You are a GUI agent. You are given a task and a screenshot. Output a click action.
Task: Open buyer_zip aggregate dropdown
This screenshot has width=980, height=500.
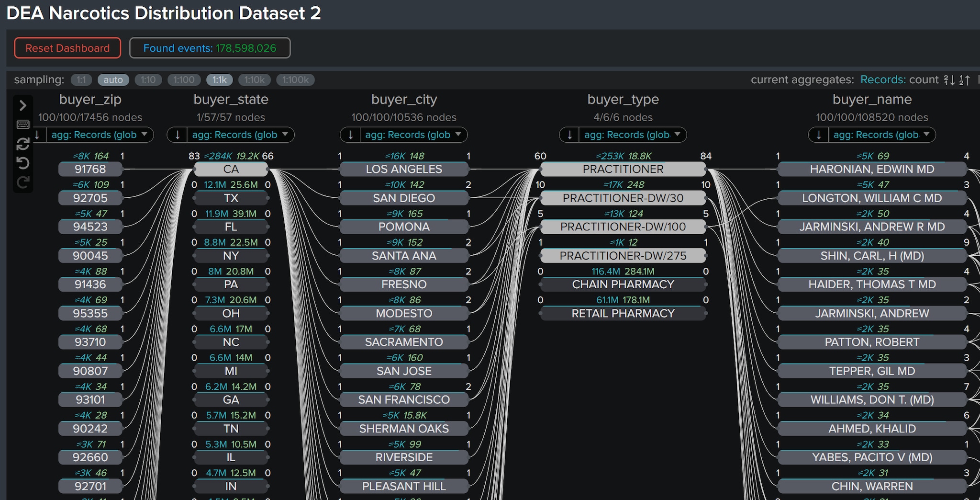click(x=100, y=135)
